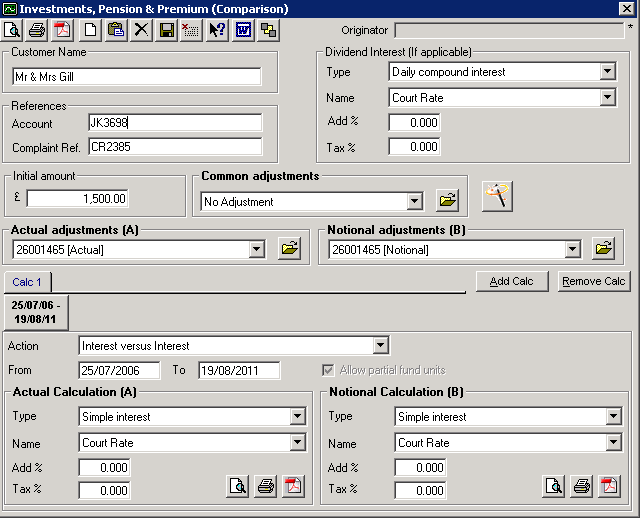Click the Complaint Ref. field
The height and width of the screenshot is (518, 640).
pyautogui.click(x=175, y=147)
